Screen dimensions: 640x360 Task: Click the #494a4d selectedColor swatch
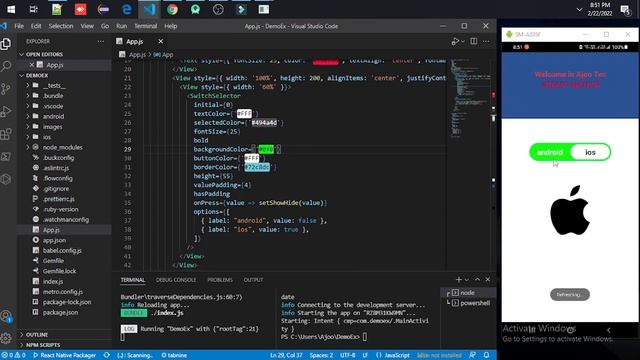tap(264, 122)
